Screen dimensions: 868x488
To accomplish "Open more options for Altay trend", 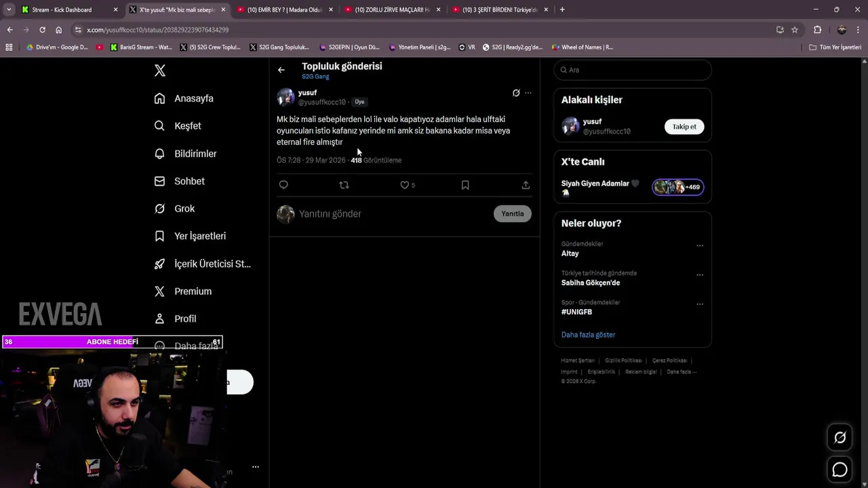I will tap(700, 246).
